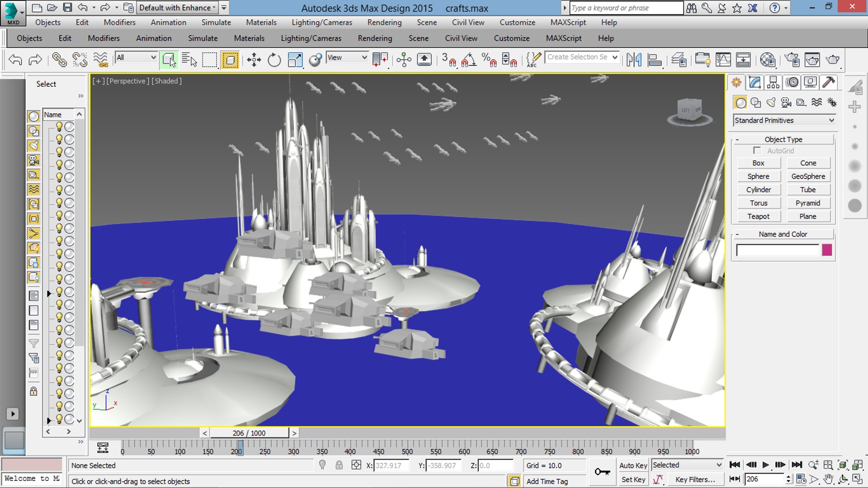Click the Align tool icon
The height and width of the screenshot is (488, 868).
coord(655,60)
